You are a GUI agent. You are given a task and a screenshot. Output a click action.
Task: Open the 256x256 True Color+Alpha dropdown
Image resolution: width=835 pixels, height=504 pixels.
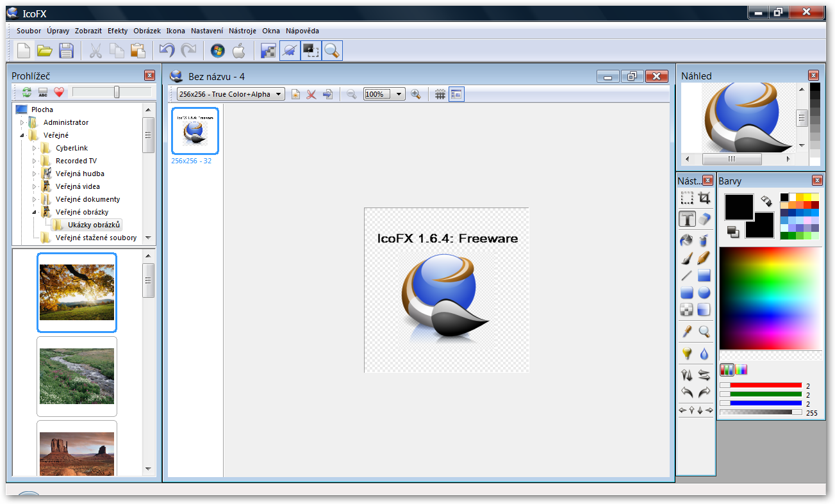(x=231, y=94)
